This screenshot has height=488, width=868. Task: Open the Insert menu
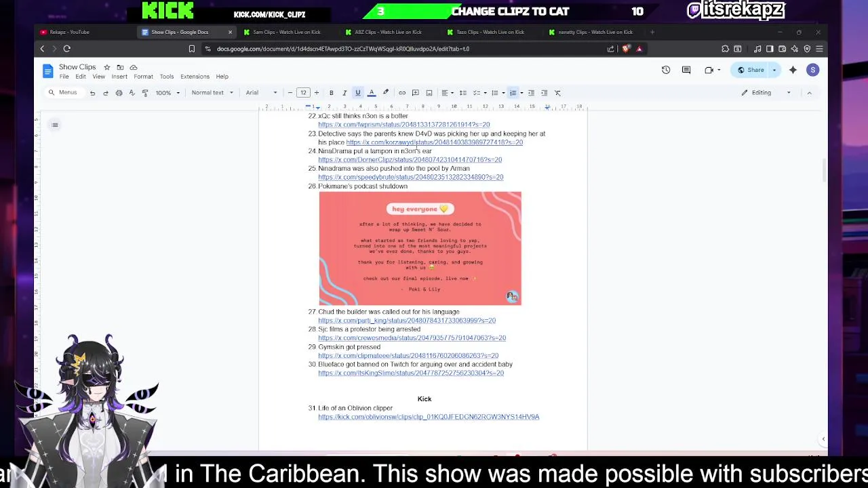click(x=119, y=77)
